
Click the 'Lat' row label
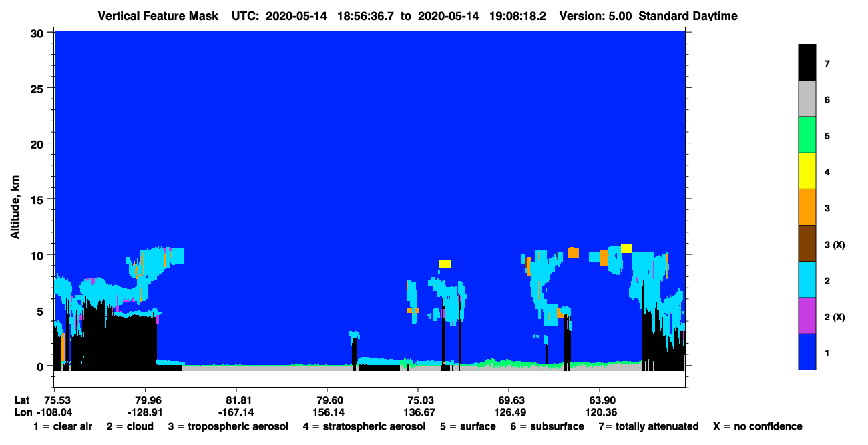click(22, 400)
